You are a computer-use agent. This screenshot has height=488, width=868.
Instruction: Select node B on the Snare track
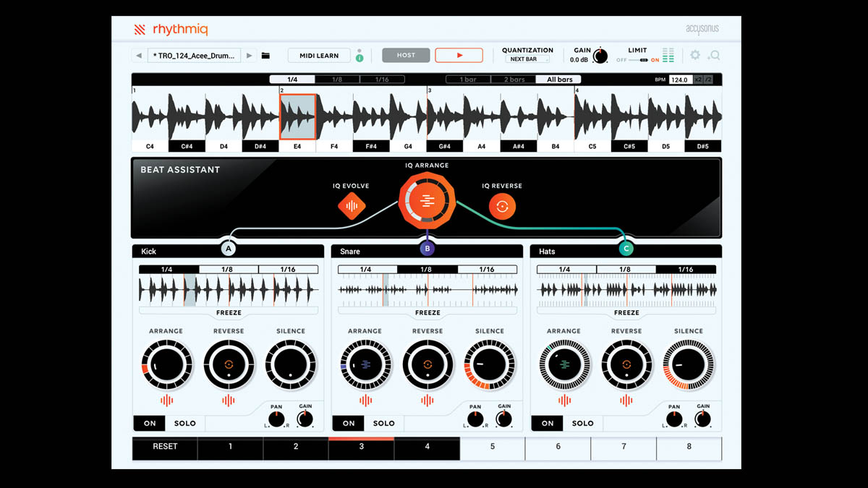tap(427, 248)
